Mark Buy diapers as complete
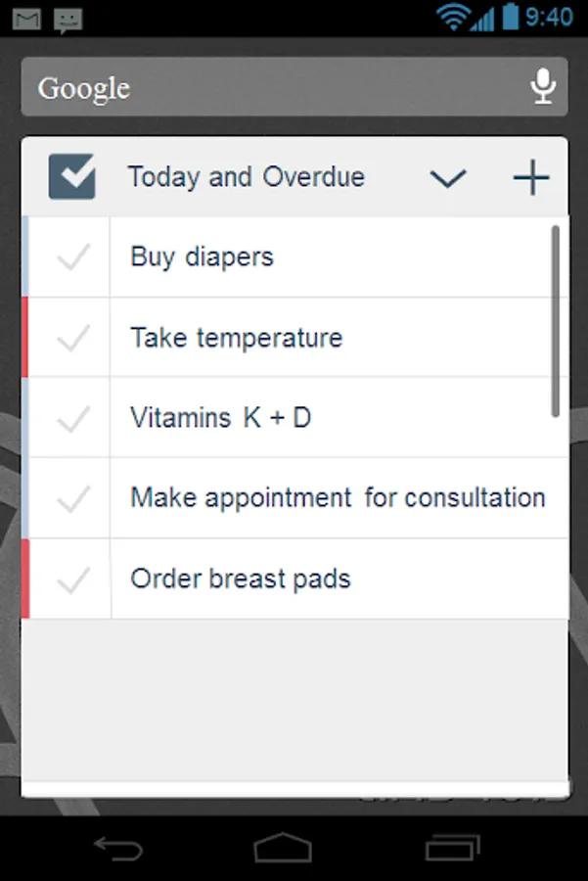588x881 pixels. click(72, 257)
